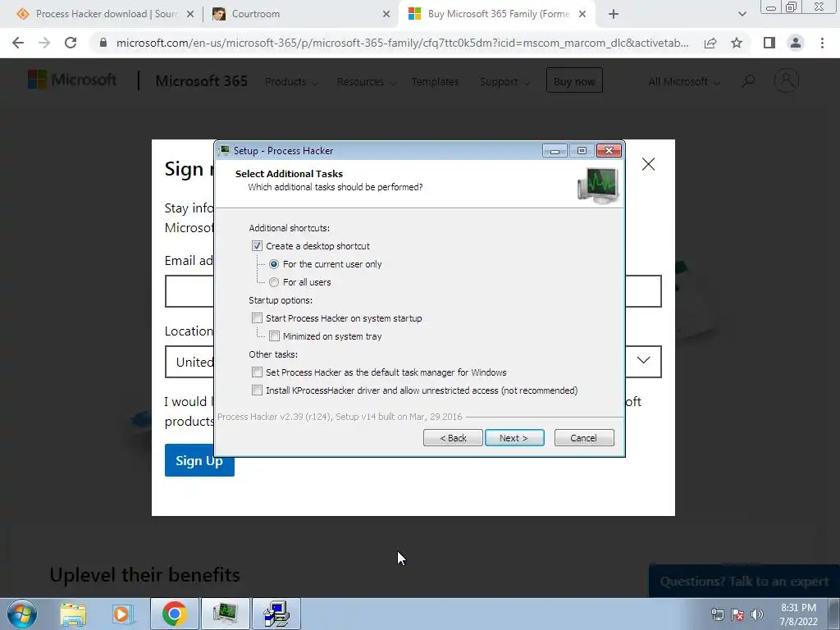Close the Process Hacker setup window
Image resolution: width=840 pixels, height=630 pixels.
coord(609,151)
